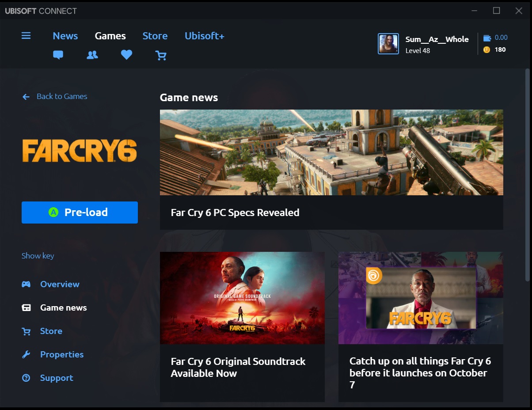Open the friends list icon
532x410 pixels.
tap(92, 55)
